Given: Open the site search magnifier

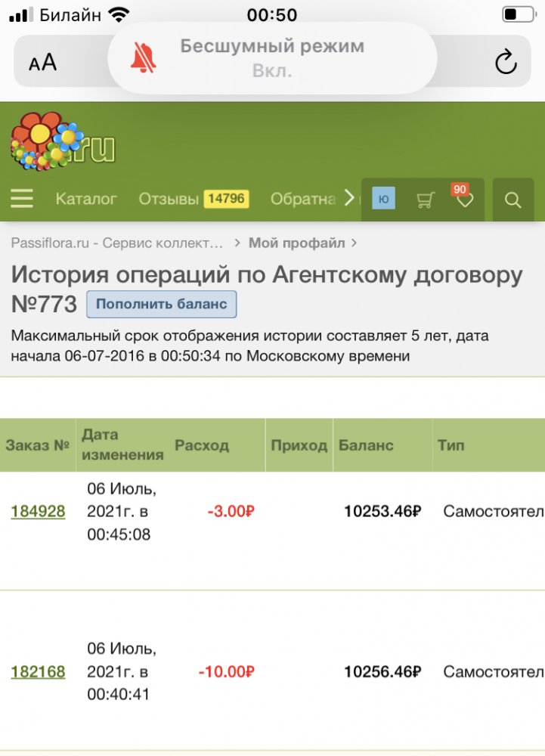Looking at the screenshot, I should pyautogui.click(x=512, y=200).
